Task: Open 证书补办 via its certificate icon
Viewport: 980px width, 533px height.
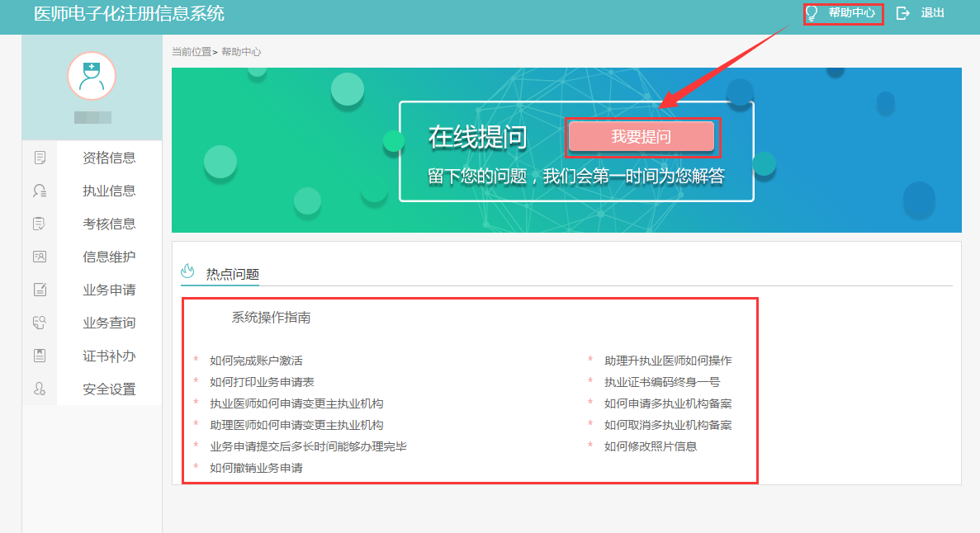Action: point(39,356)
